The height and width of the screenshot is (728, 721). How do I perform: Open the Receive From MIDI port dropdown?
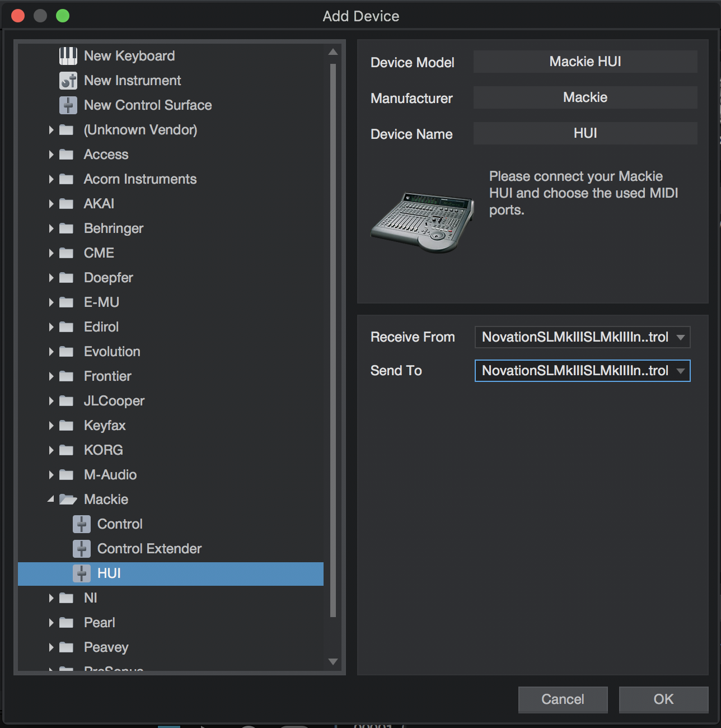click(582, 337)
